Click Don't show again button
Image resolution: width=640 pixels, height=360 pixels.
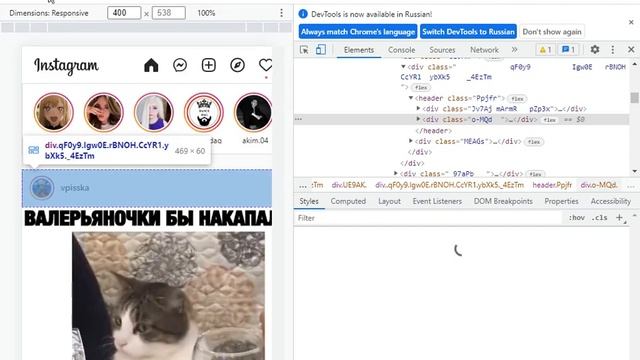point(552,31)
